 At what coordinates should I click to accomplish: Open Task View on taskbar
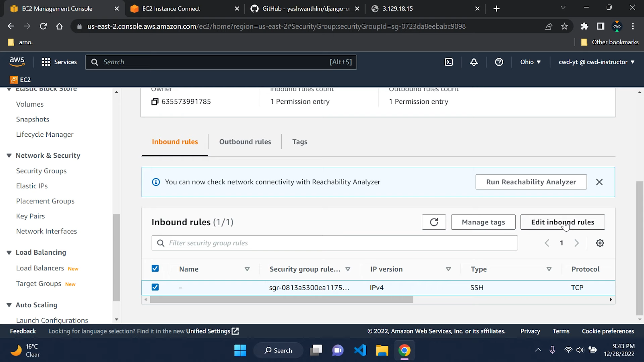(x=316, y=350)
